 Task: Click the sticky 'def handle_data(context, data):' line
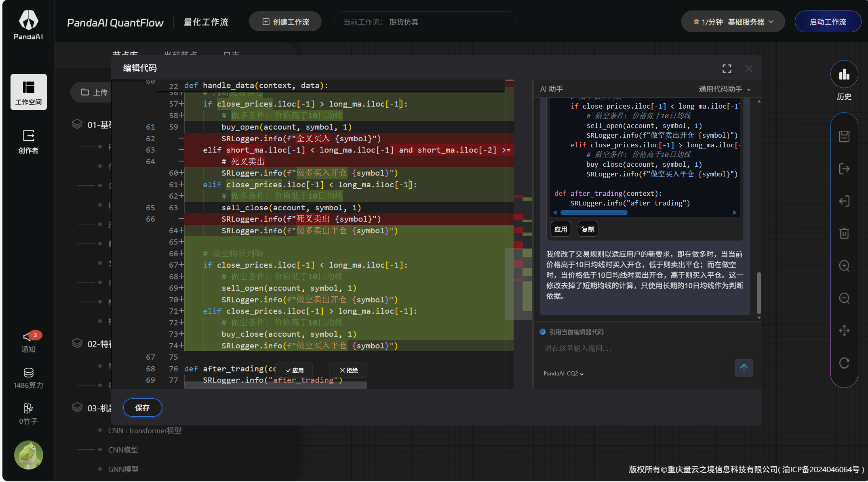[x=256, y=86]
